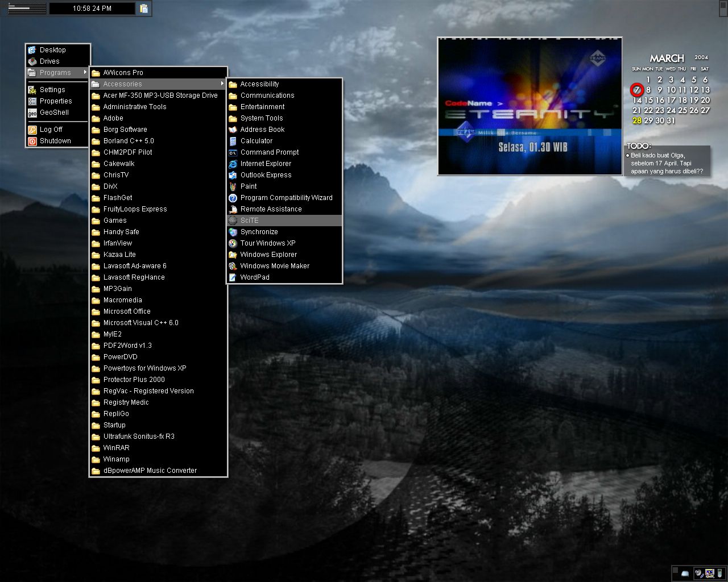This screenshot has width=728, height=582.
Task: Open the Macromedia program group
Action: (x=159, y=300)
